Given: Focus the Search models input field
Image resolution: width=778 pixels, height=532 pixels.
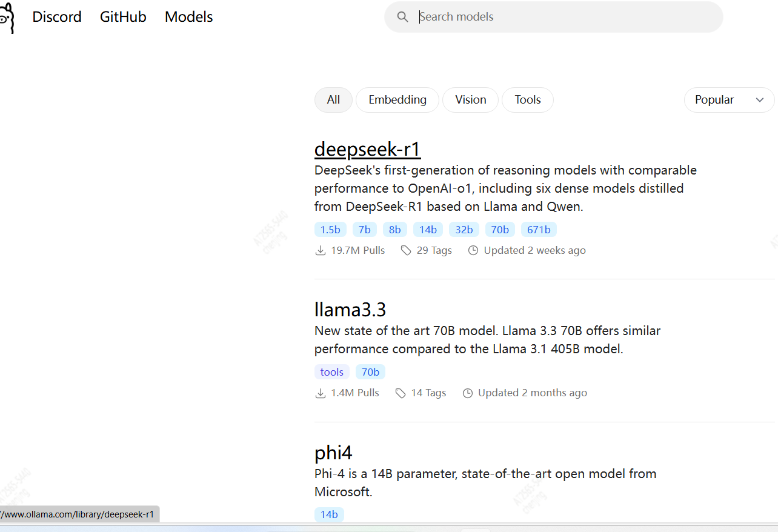Looking at the screenshot, I should coord(564,17).
